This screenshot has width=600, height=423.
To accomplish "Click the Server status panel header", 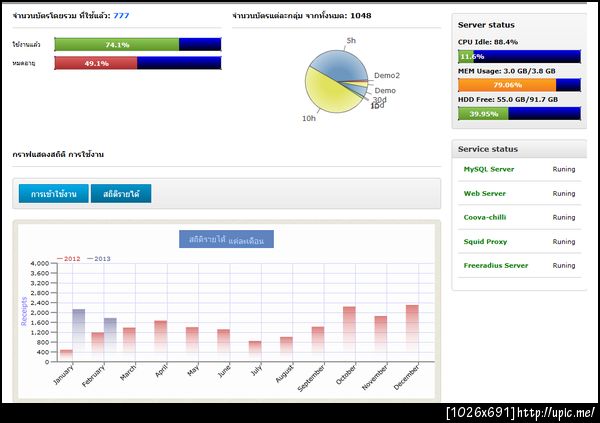I will tap(486, 25).
